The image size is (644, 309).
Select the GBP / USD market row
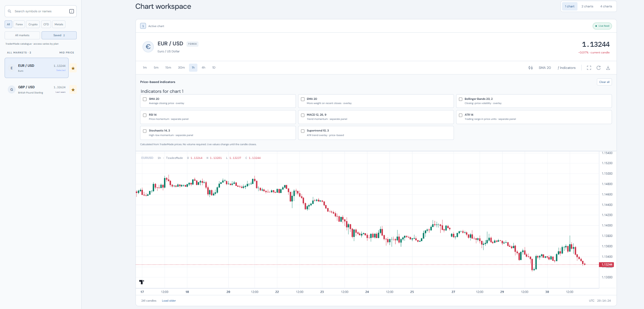pyautogui.click(x=37, y=90)
